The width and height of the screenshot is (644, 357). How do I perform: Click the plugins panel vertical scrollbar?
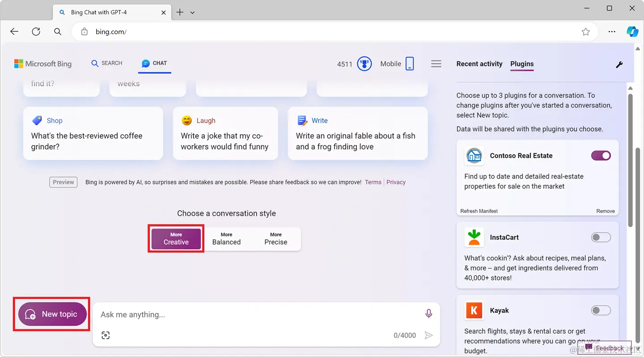click(631, 160)
